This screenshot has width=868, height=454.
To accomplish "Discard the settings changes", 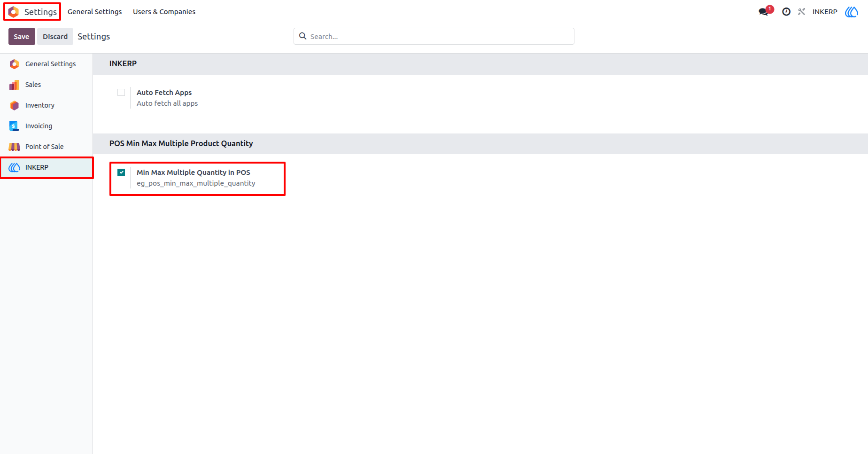I will [x=55, y=37].
